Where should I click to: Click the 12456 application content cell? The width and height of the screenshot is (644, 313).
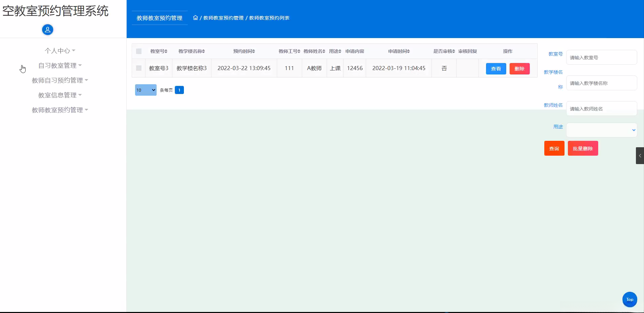355,68
